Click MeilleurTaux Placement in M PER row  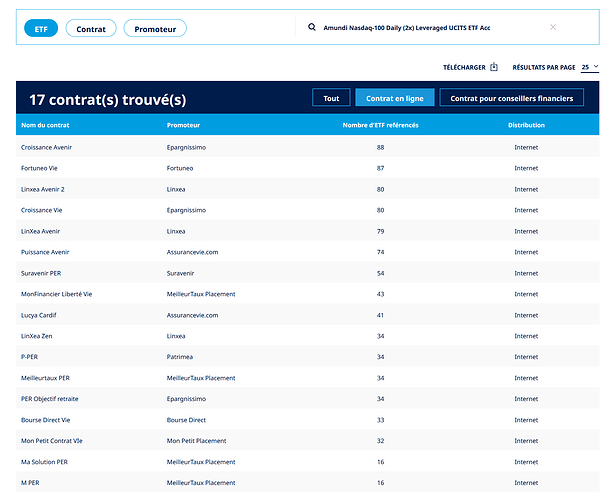tap(201, 483)
